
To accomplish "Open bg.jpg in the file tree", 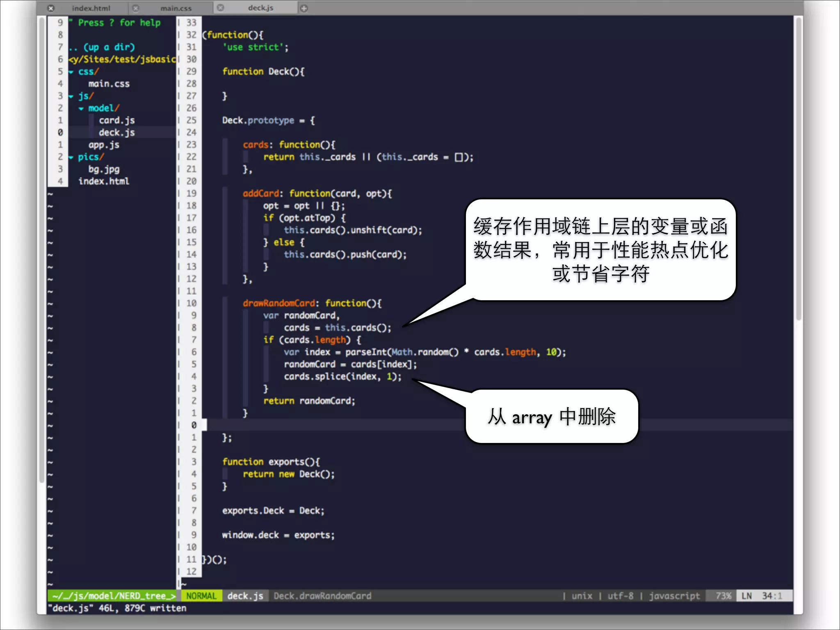I will [104, 169].
